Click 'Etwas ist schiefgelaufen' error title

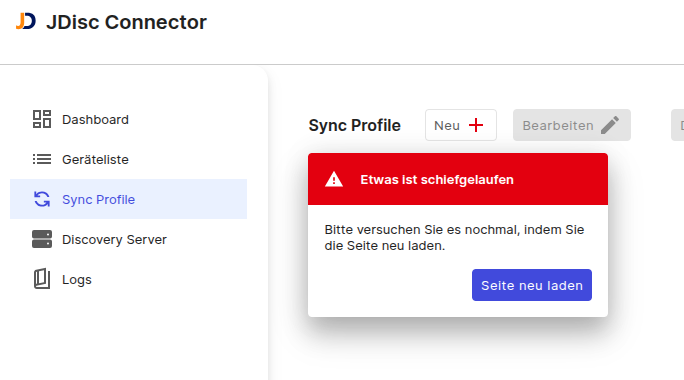tap(437, 179)
